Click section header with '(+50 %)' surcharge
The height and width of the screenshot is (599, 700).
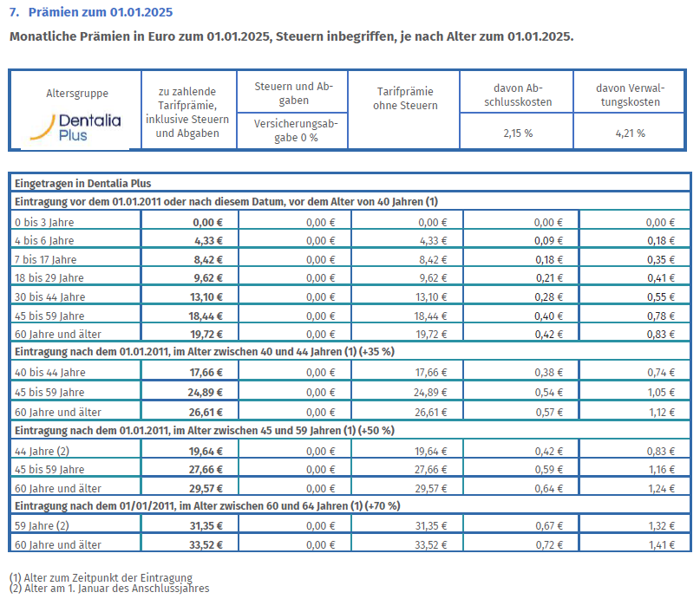(350, 431)
